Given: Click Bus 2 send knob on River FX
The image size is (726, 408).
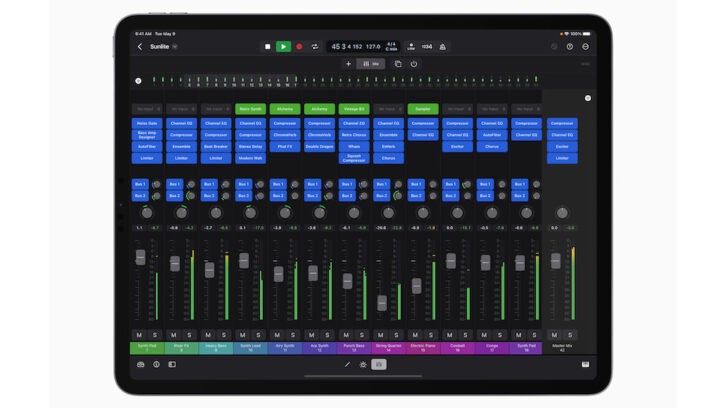Looking at the screenshot, I should [191, 196].
